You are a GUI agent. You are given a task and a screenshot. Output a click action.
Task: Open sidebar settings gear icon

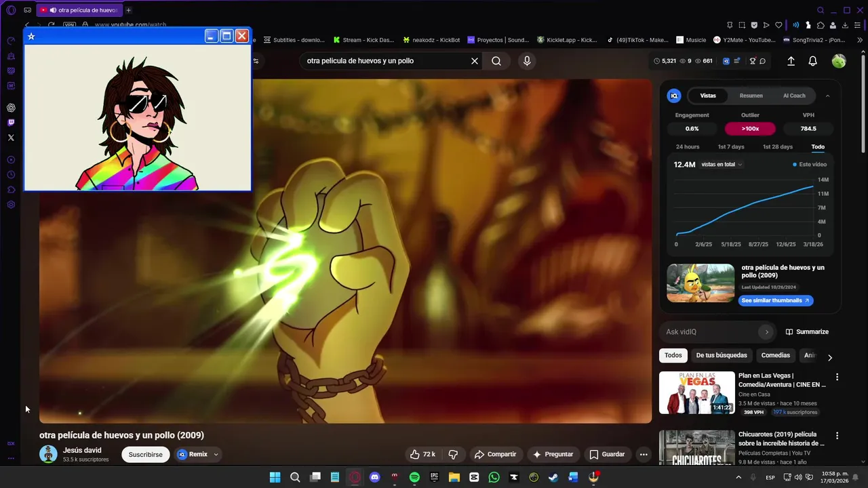(11, 205)
